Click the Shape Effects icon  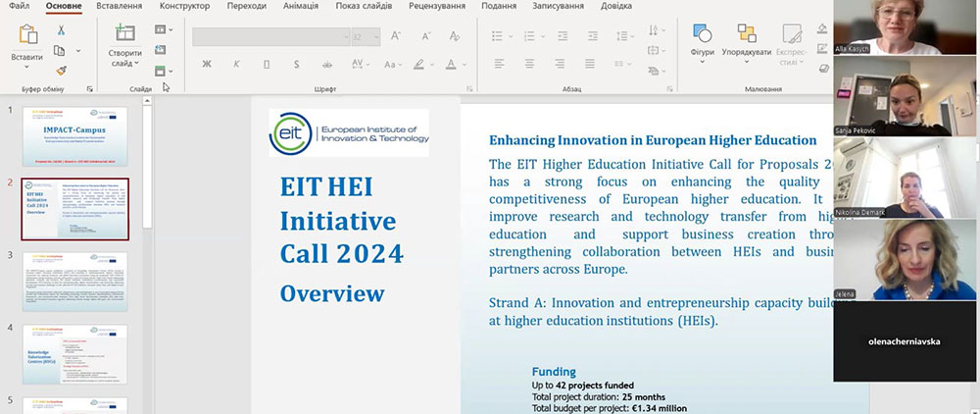click(823, 68)
